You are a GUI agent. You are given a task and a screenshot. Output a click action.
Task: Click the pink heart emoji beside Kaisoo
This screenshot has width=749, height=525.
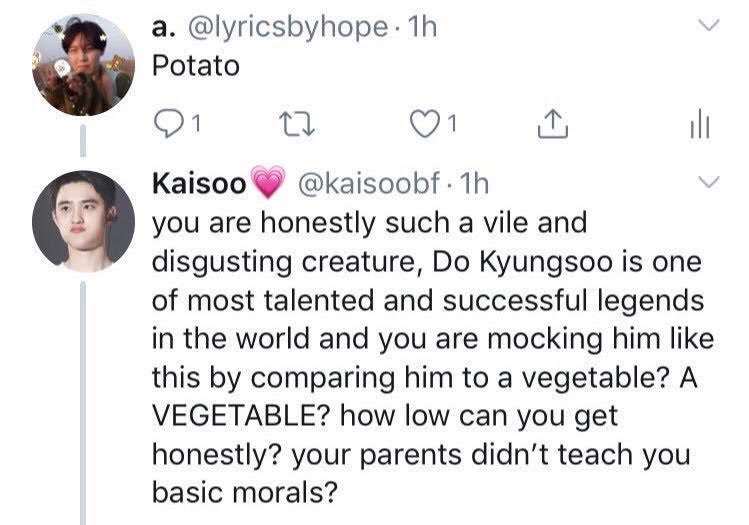point(265,185)
